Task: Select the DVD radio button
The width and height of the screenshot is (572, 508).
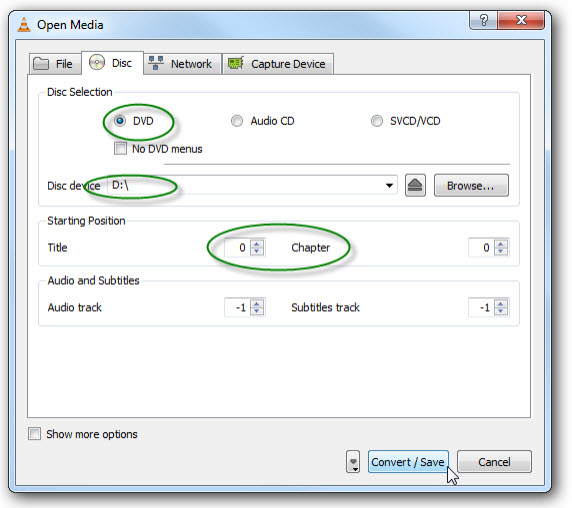Action: coord(120,121)
